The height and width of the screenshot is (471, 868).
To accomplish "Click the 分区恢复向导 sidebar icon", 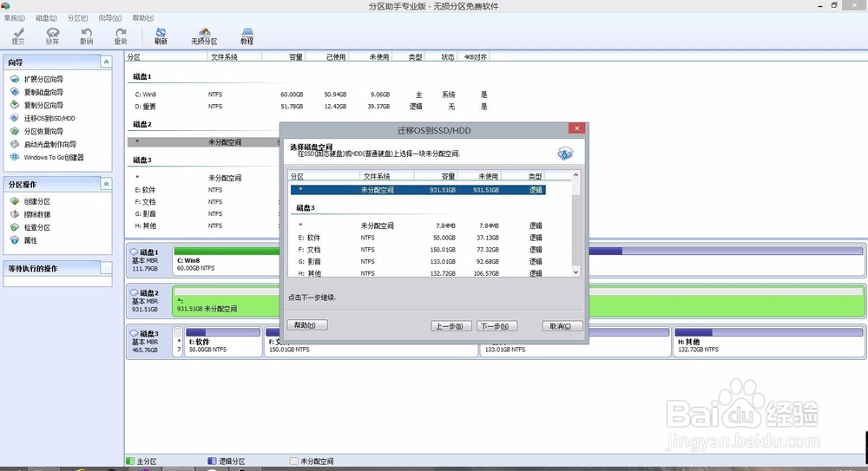I will pyautogui.click(x=15, y=131).
